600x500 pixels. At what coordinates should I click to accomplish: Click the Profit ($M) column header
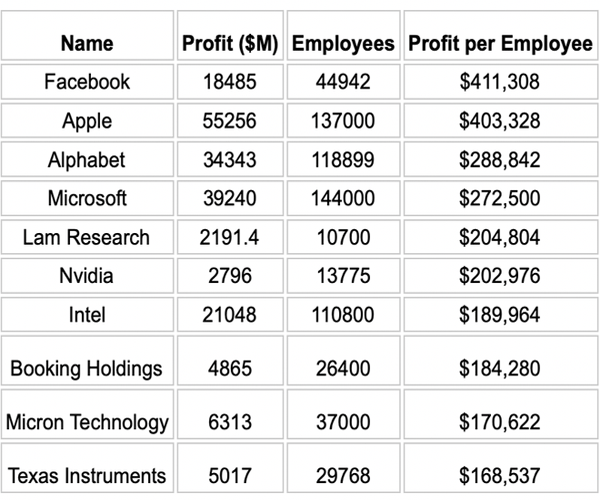pyautogui.click(x=230, y=44)
